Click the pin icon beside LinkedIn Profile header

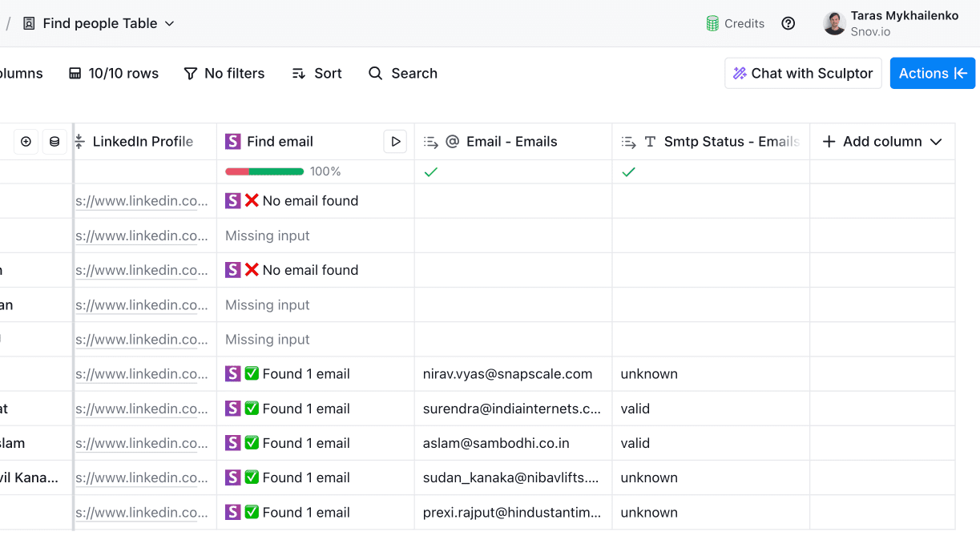79,142
